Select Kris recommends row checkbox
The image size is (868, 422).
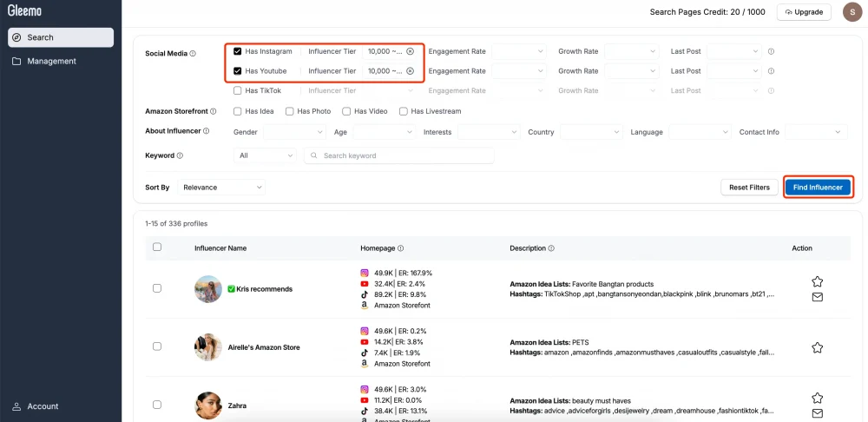(157, 288)
